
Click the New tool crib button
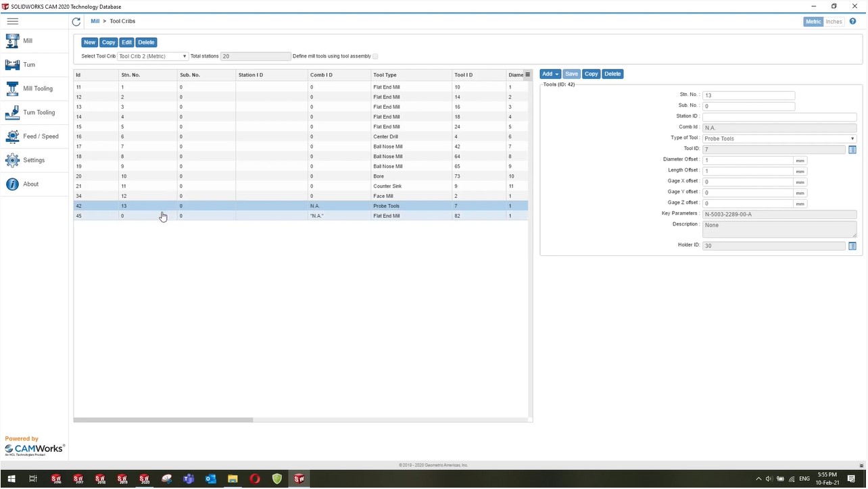click(89, 43)
